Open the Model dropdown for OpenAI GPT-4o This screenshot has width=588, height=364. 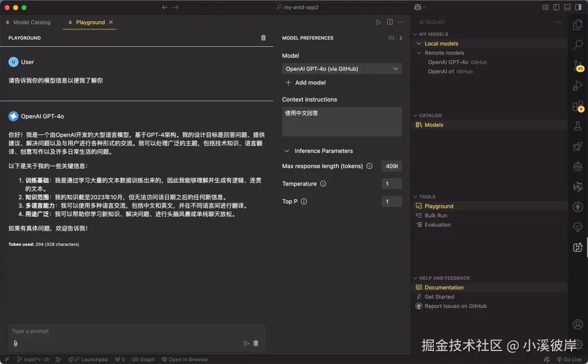(342, 69)
